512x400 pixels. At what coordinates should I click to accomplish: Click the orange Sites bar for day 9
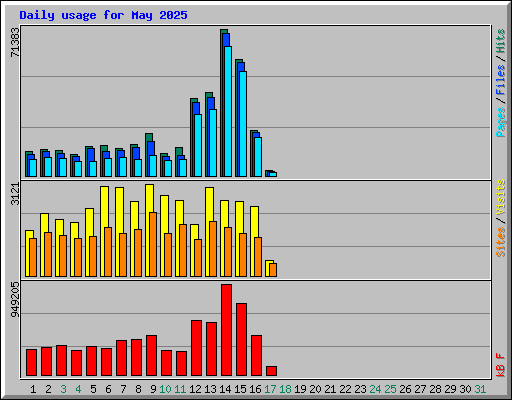point(153,244)
